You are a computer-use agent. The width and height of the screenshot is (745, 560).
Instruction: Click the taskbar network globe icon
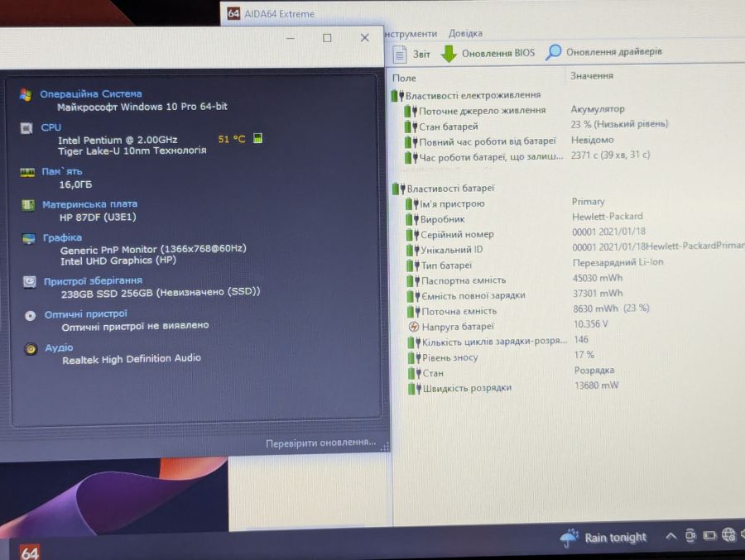pos(728,535)
